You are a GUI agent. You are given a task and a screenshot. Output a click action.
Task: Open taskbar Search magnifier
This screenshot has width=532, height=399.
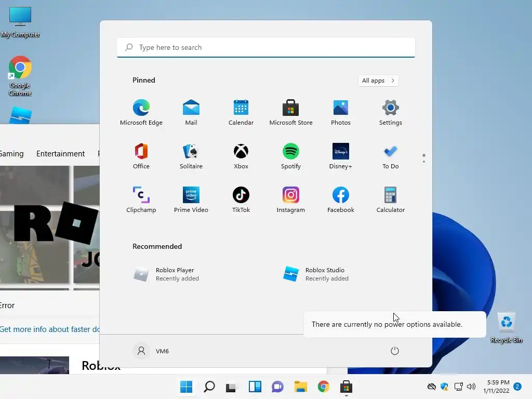[x=209, y=387]
